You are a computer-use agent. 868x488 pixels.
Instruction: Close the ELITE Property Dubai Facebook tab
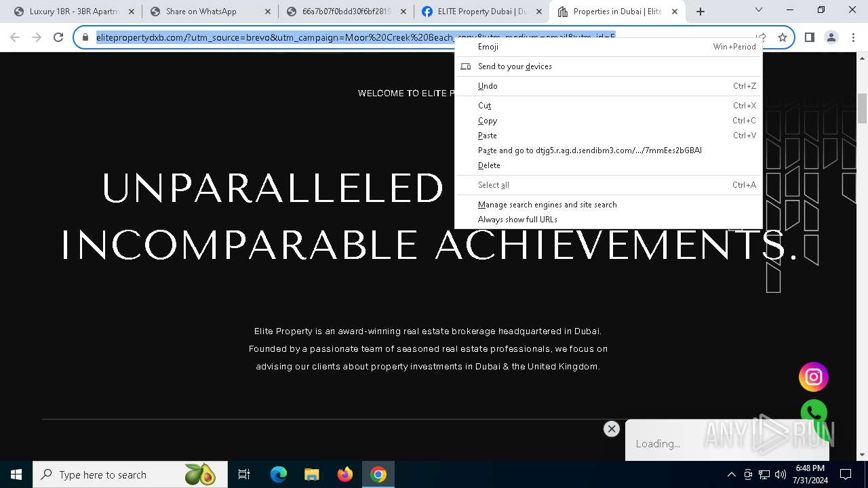pos(538,12)
